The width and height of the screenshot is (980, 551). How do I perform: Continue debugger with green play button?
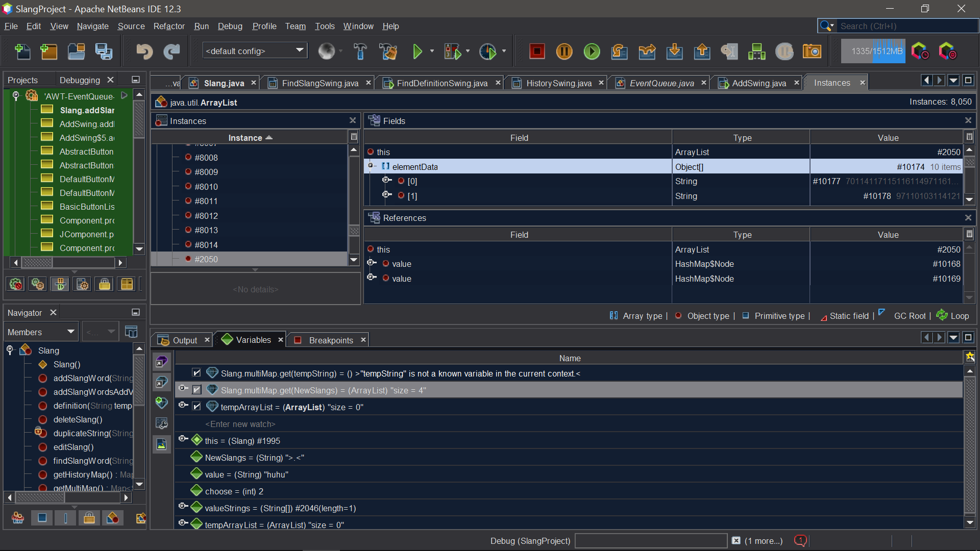(x=592, y=52)
